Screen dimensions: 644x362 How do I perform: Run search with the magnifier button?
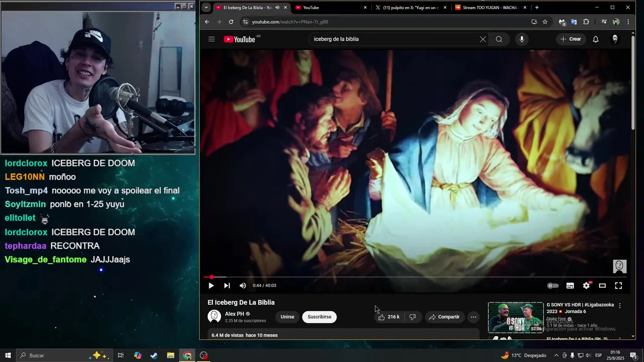499,39
